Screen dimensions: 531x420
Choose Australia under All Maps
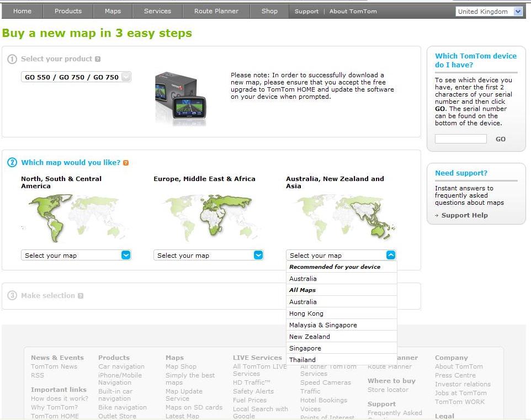pyautogui.click(x=341, y=302)
